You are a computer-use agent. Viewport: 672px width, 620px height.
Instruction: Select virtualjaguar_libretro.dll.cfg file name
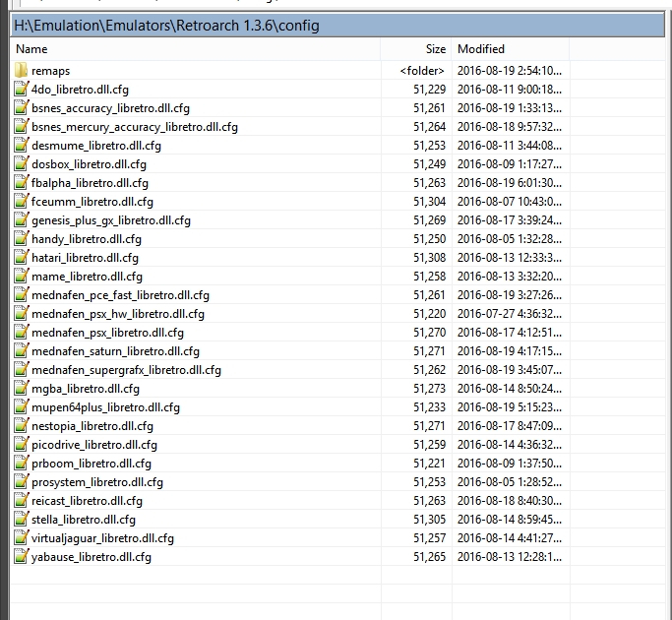pos(103,538)
